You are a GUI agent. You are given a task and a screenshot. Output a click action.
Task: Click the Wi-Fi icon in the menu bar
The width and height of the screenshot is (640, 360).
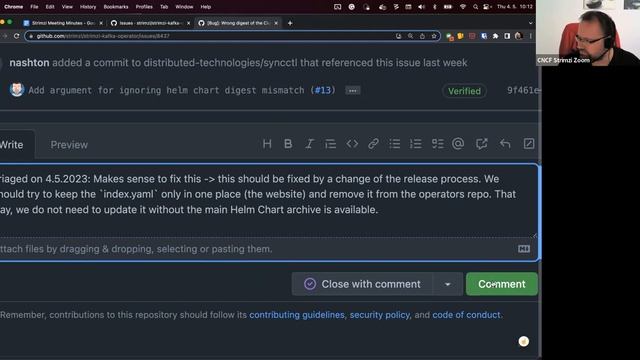(462, 7)
